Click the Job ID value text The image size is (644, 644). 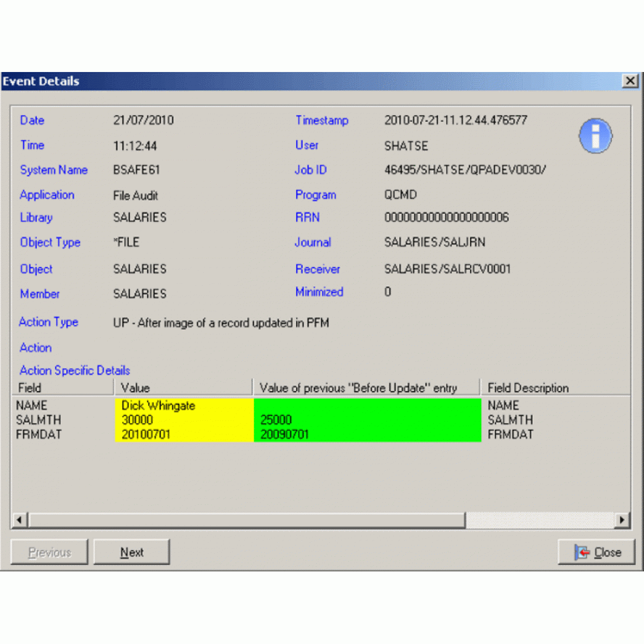coord(465,170)
